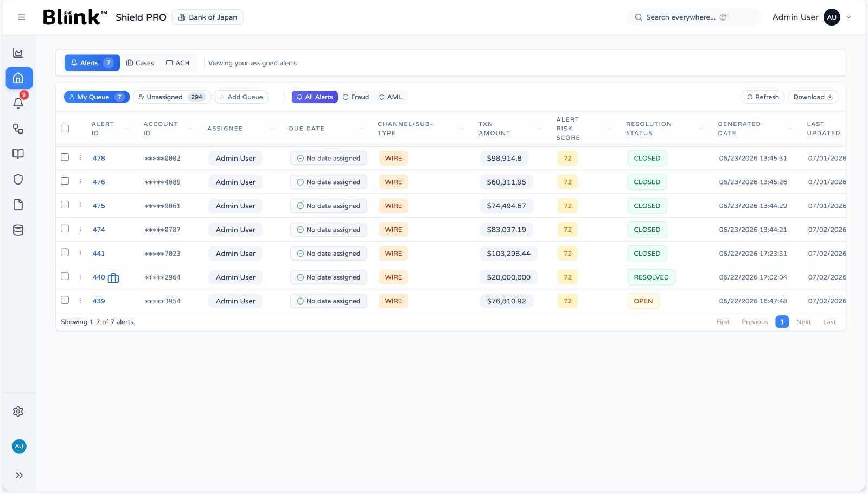Click the Bank of Japan tenant button
Viewport: 868px width, 494px height.
pos(208,17)
